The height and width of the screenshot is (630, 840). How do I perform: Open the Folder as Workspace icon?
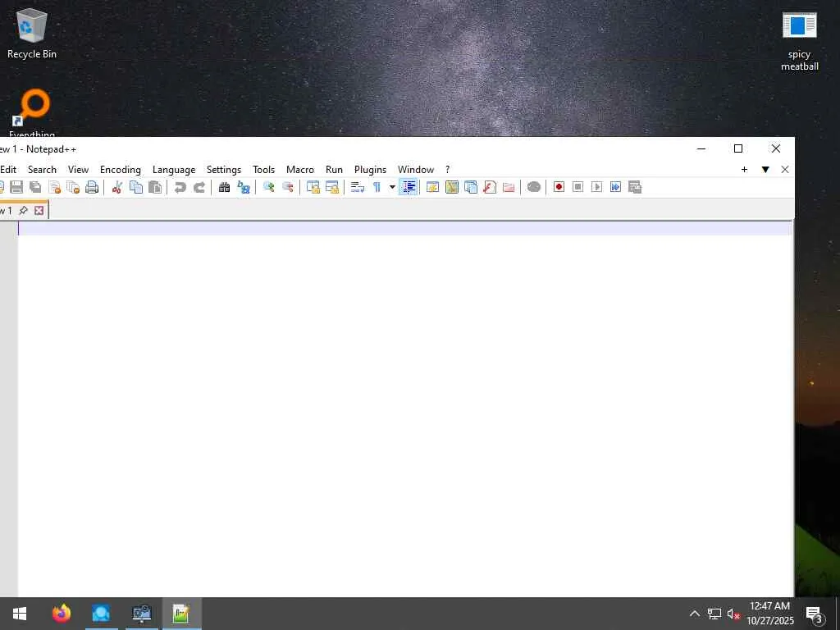tap(509, 187)
